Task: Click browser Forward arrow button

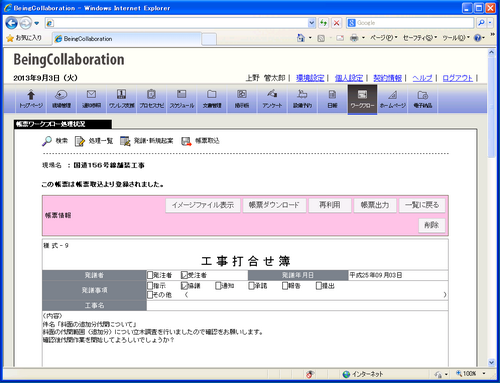Action: point(25,23)
